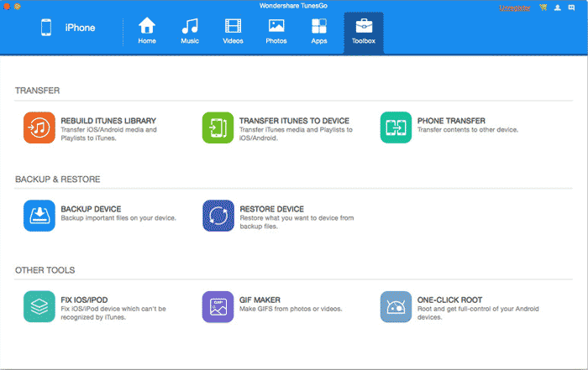Click the Fix iOS/iPod layers icon

point(39,307)
